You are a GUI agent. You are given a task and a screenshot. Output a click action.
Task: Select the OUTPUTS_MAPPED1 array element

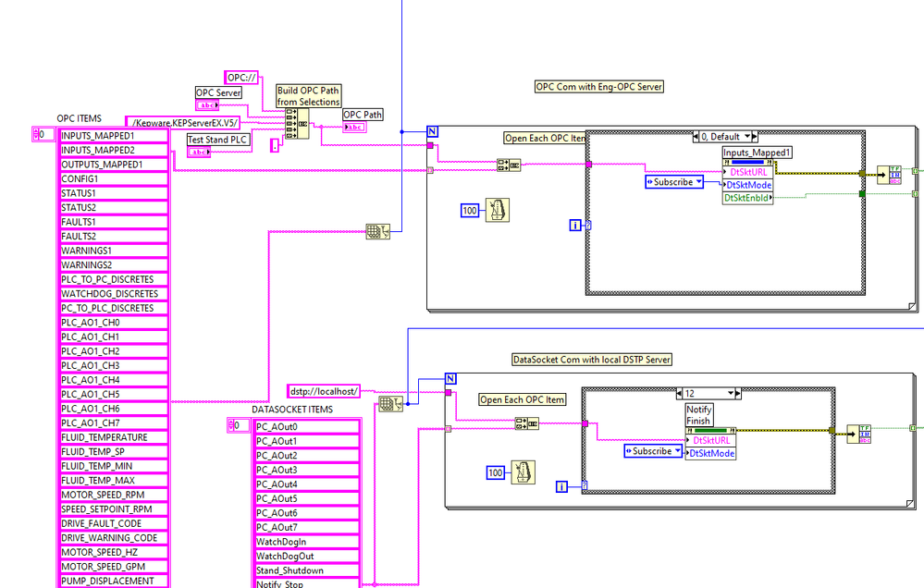pos(114,165)
